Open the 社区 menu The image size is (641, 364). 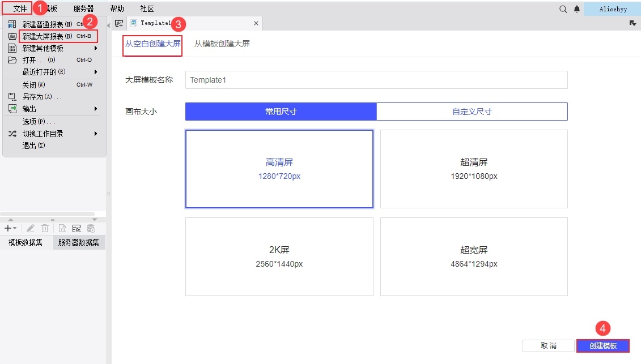(x=147, y=8)
